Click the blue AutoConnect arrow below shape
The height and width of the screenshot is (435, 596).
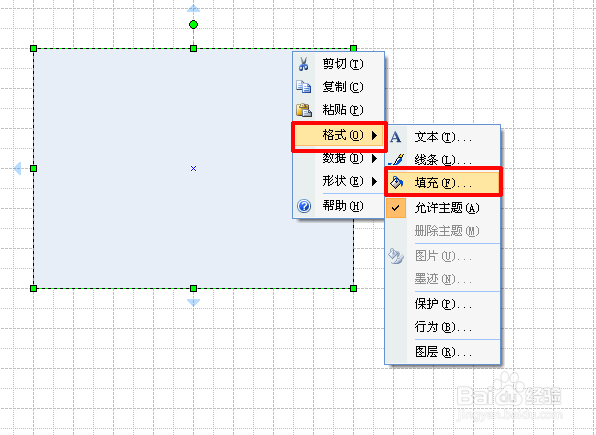193,303
